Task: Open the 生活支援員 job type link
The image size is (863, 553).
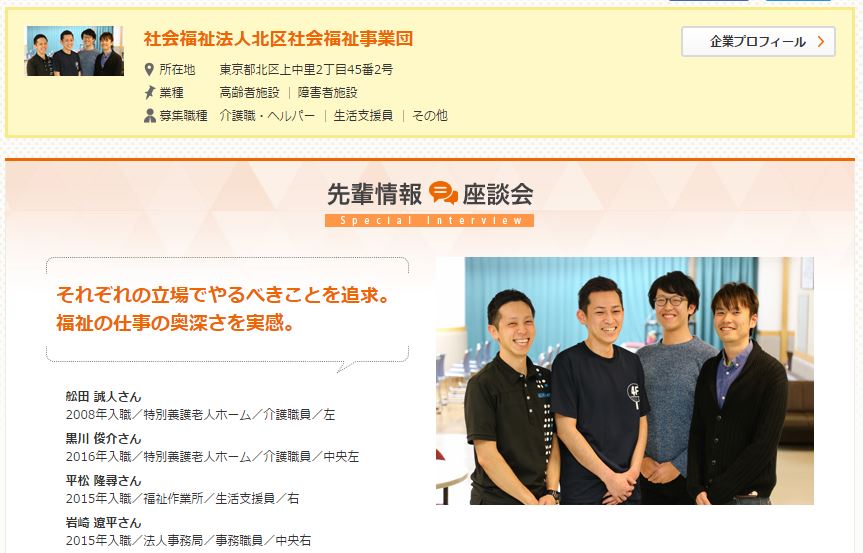Action: click(x=363, y=116)
